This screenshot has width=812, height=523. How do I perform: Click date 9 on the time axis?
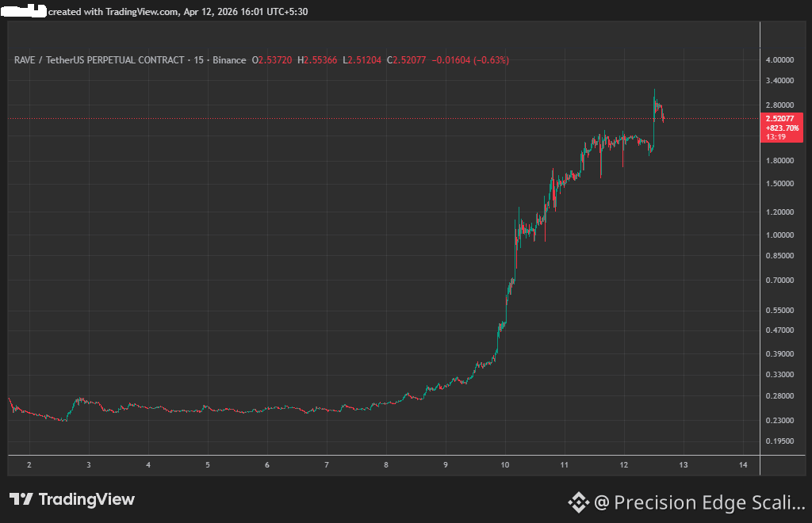446,465
